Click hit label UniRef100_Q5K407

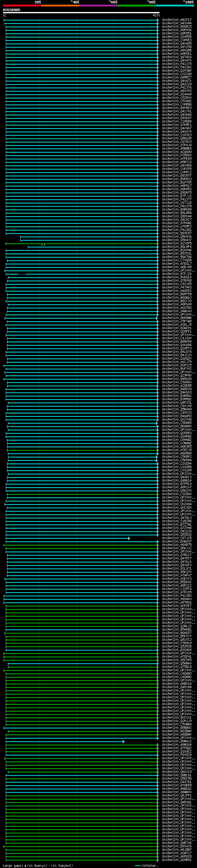pos(176,240)
